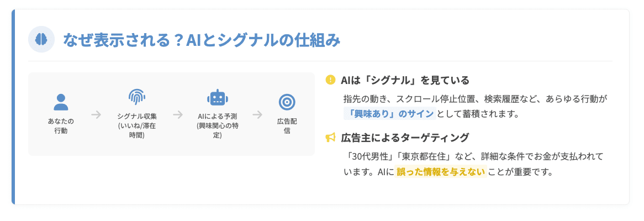Viewport: 644px width, 221px height.
Task: Click the arrow between シグナル収集 and AIによる予測
Action: click(x=177, y=114)
